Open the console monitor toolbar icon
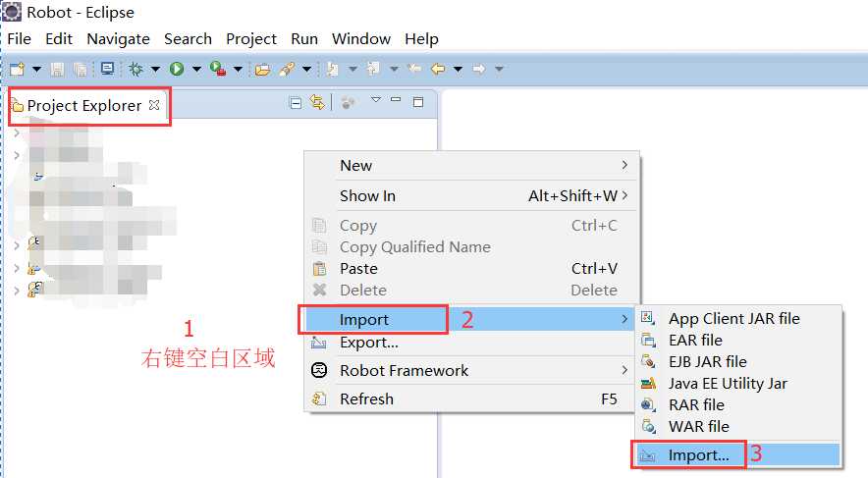 coord(107,69)
